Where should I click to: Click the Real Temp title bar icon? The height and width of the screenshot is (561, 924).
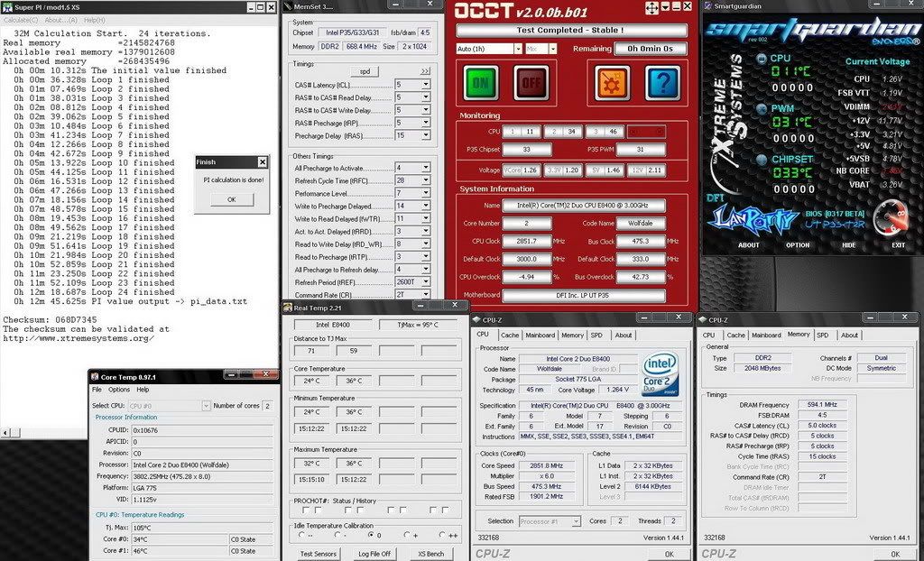288,307
